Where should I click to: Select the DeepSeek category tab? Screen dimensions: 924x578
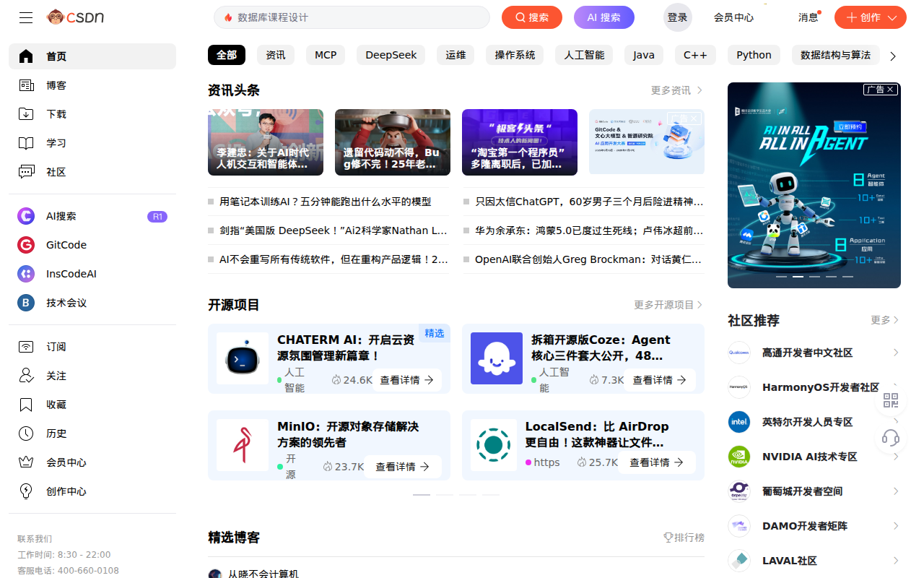point(391,55)
